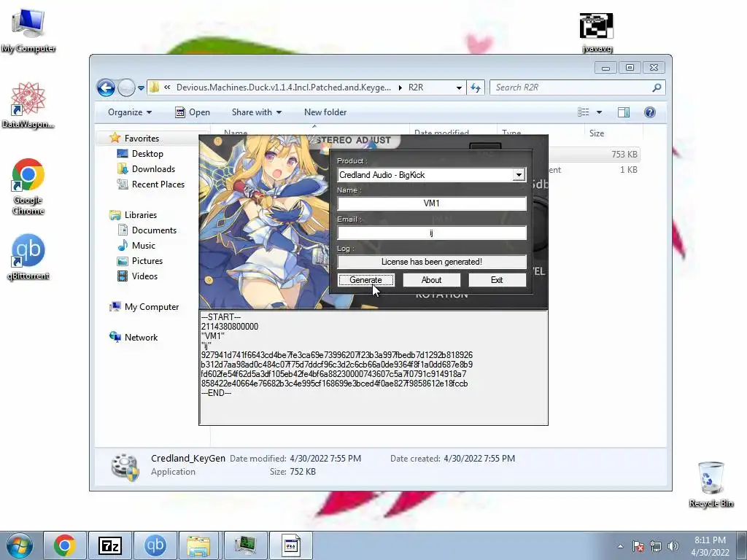Select Desktop under Favorites

point(147,154)
